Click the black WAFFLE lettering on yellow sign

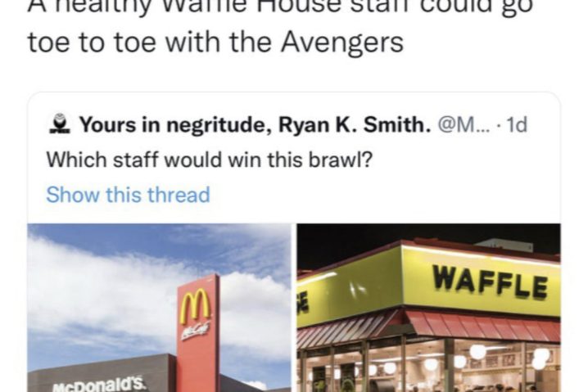[x=490, y=282]
